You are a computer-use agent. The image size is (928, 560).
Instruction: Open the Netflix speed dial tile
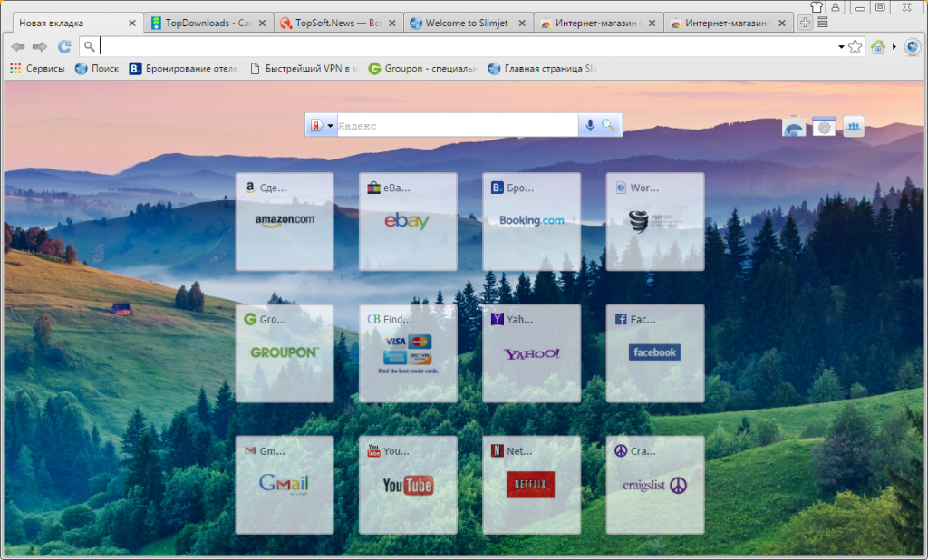coord(531,485)
